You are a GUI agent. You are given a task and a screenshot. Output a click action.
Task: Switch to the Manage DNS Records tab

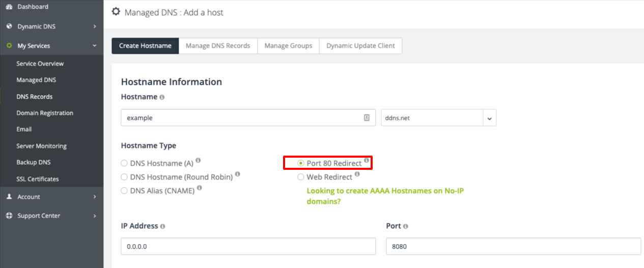point(218,46)
